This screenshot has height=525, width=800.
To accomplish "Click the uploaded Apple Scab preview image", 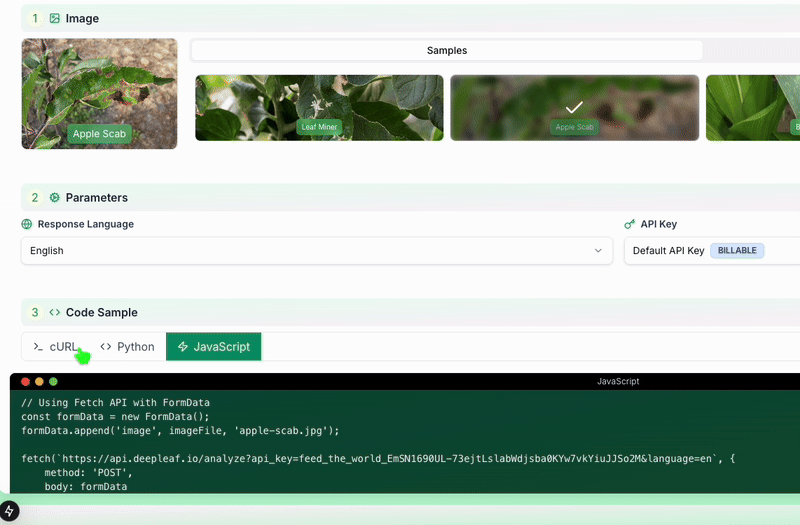I will (x=99, y=94).
